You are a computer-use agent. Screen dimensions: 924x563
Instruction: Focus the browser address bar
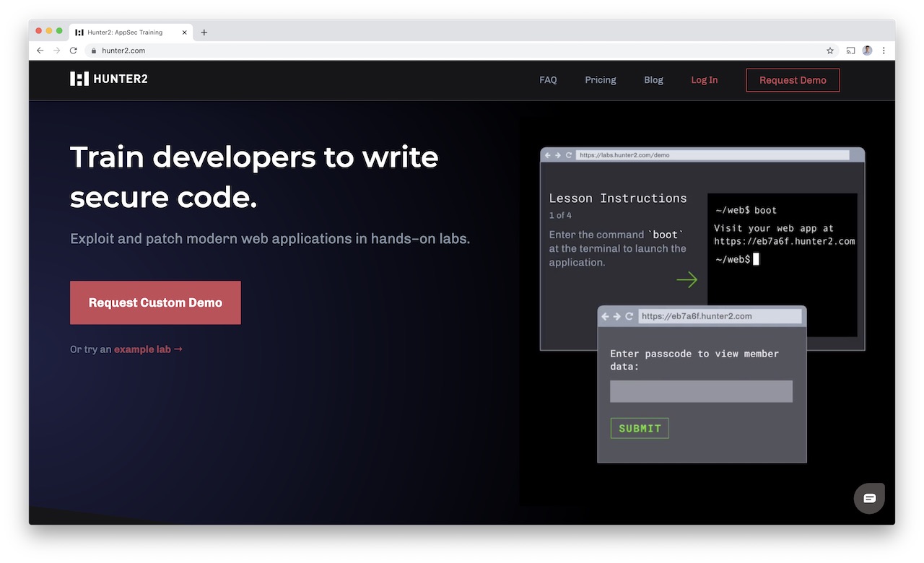tap(433, 51)
